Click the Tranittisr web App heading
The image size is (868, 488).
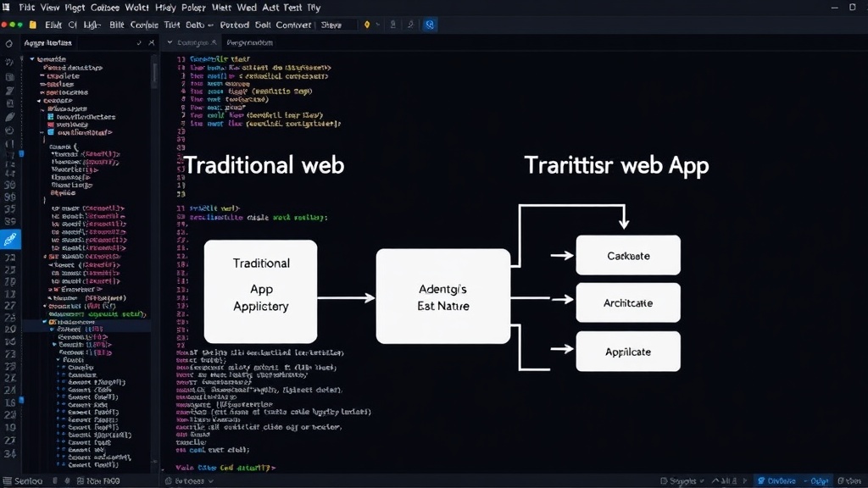coord(616,165)
